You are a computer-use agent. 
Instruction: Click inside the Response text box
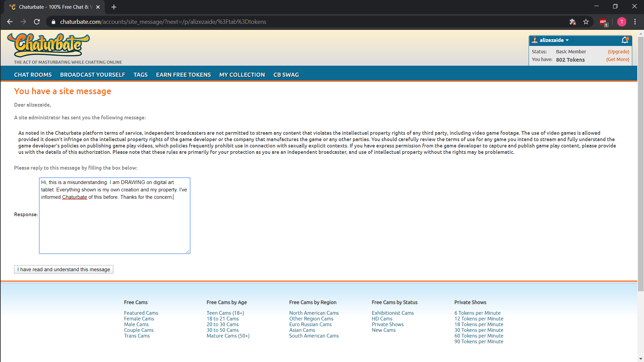pyautogui.click(x=115, y=216)
